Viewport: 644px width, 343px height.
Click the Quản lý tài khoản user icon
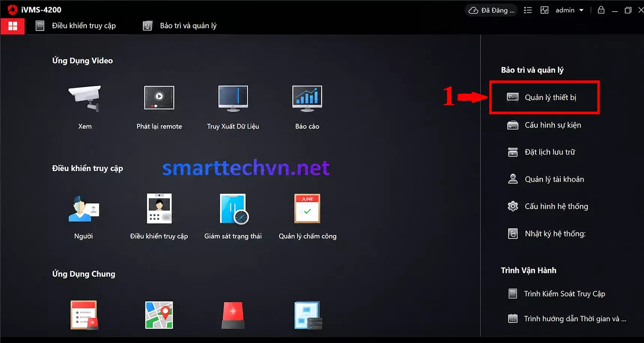[513, 179]
